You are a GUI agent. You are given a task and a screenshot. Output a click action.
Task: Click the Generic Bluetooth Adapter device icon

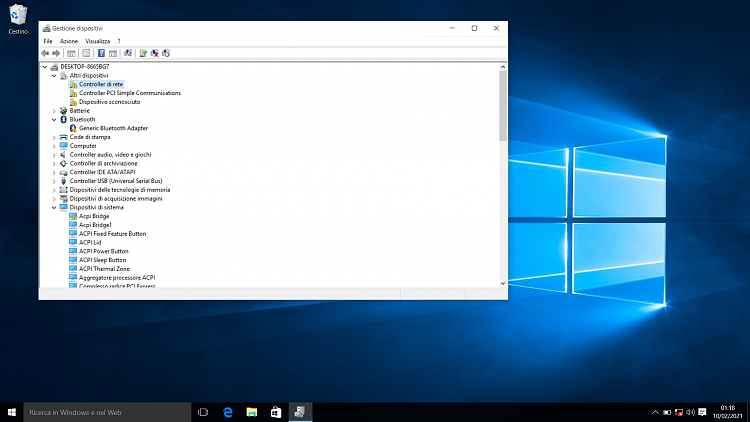73,128
